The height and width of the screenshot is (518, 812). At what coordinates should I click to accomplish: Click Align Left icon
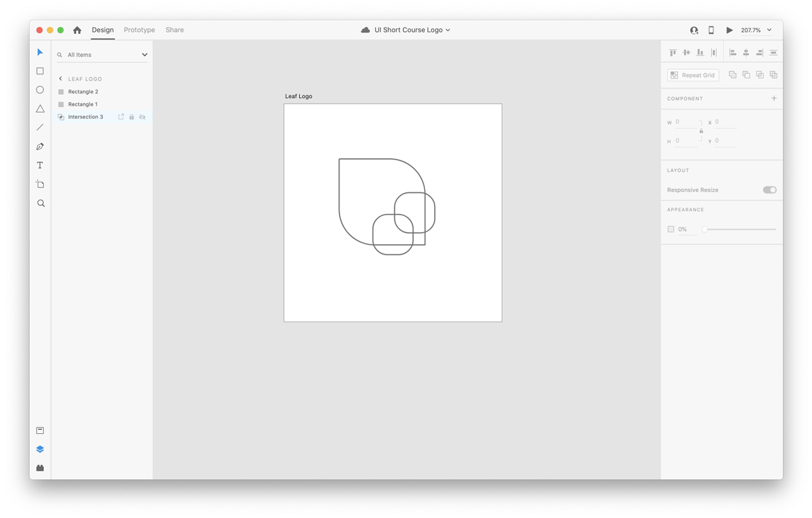[733, 52]
